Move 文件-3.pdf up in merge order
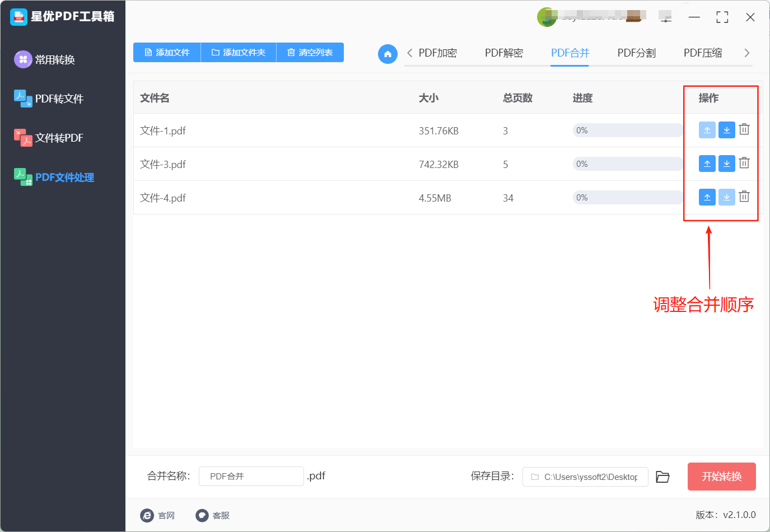The image size is (770, 532). 707,164
